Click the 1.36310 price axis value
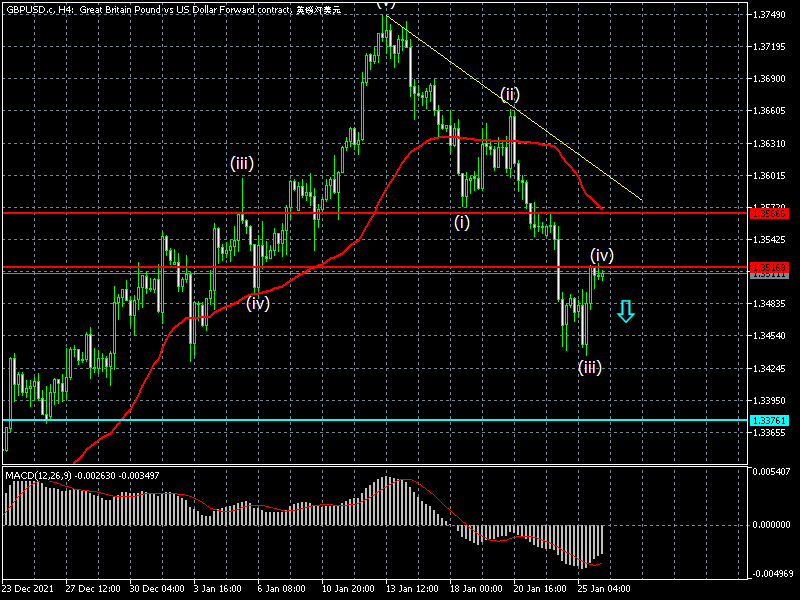The width and height of the screenshot is (800, 600). (769, 144)
